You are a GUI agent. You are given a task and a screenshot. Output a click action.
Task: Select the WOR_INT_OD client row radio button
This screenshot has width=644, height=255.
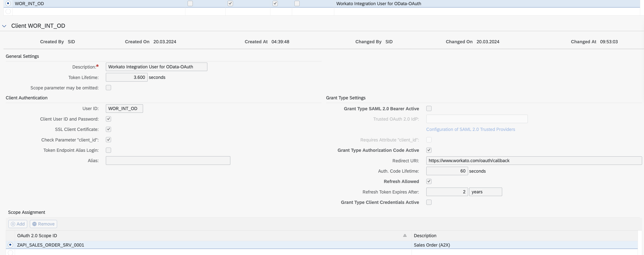(8, 3)
